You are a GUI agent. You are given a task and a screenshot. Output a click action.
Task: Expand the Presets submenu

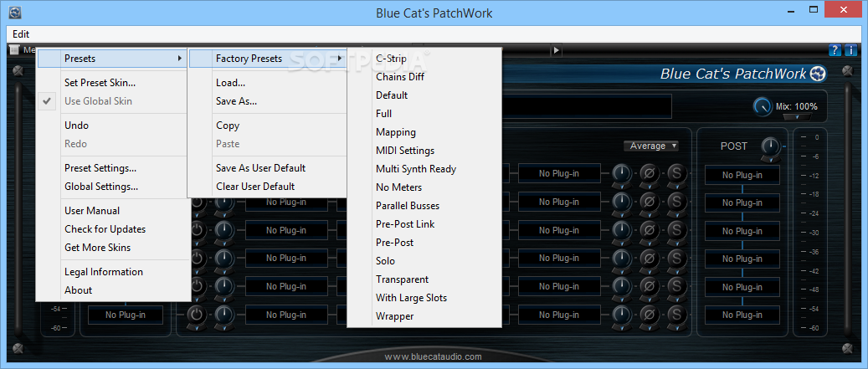click(x=114, y=59)
